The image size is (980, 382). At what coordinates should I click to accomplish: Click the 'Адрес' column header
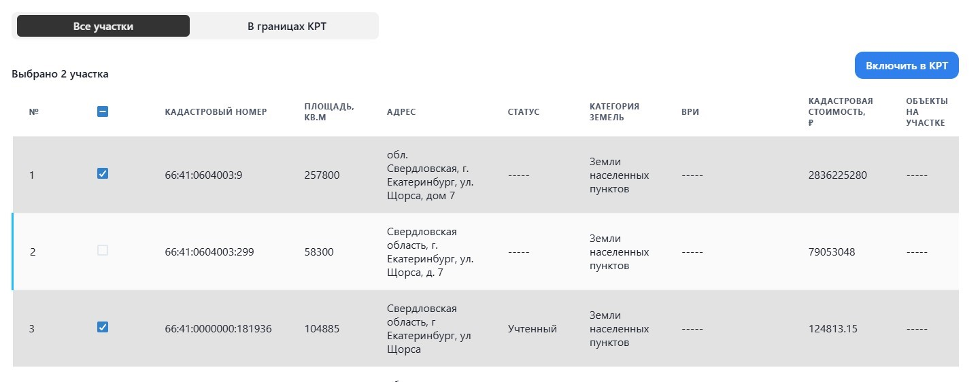tap(401, 112)
